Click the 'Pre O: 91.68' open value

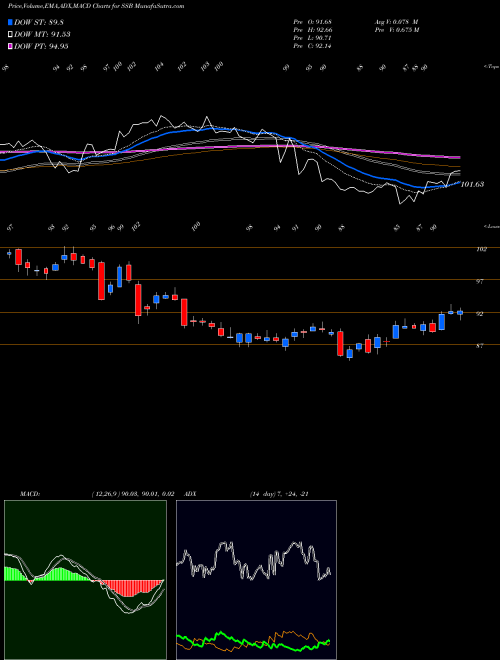click(x=313, y=21)
